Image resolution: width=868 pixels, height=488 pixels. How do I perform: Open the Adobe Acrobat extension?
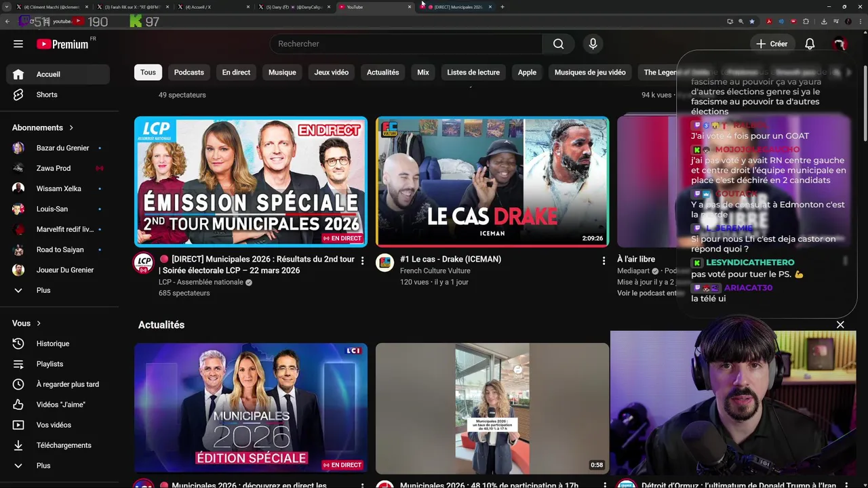click(769, 22)
